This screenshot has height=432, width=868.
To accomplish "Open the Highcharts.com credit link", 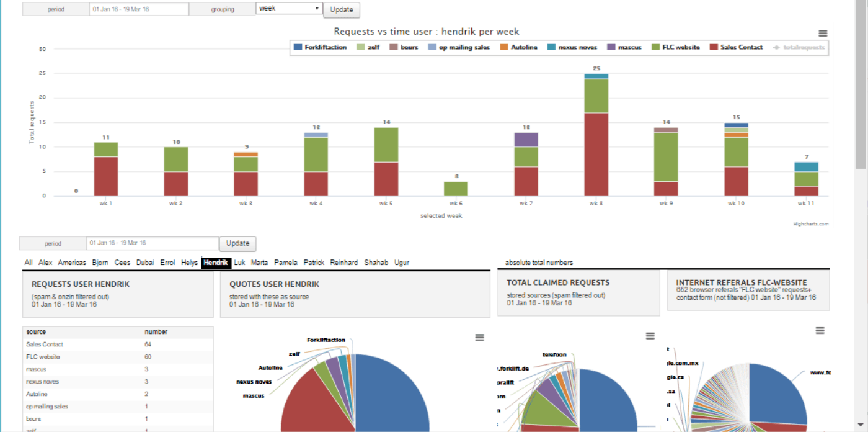I will (x=810, y=224).
